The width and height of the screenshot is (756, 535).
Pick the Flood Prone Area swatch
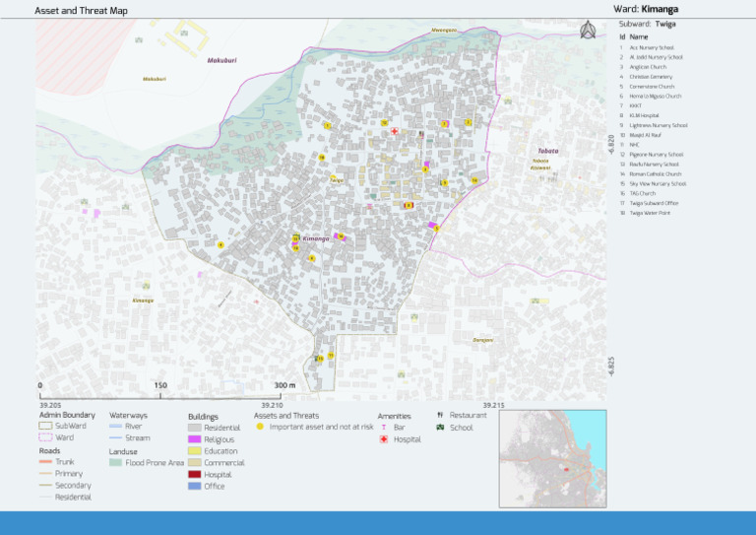click(115, 462)
